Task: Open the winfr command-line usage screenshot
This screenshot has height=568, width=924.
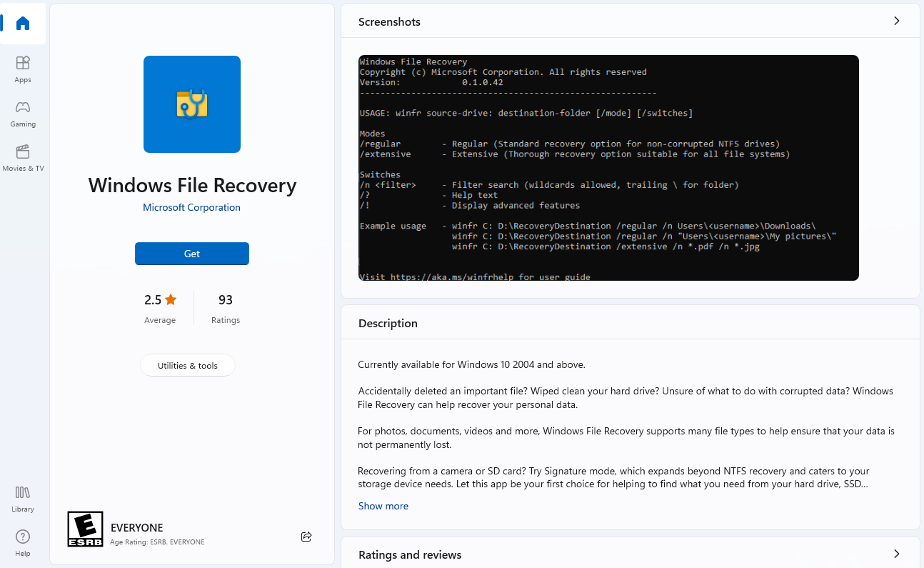Action: [608, 167]
